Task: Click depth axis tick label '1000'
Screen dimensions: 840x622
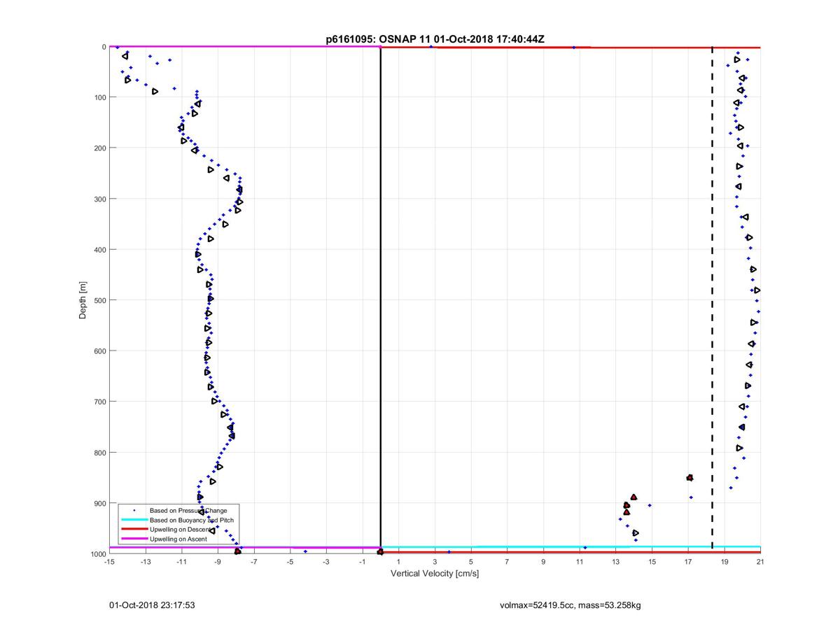Action: (98, 553)
